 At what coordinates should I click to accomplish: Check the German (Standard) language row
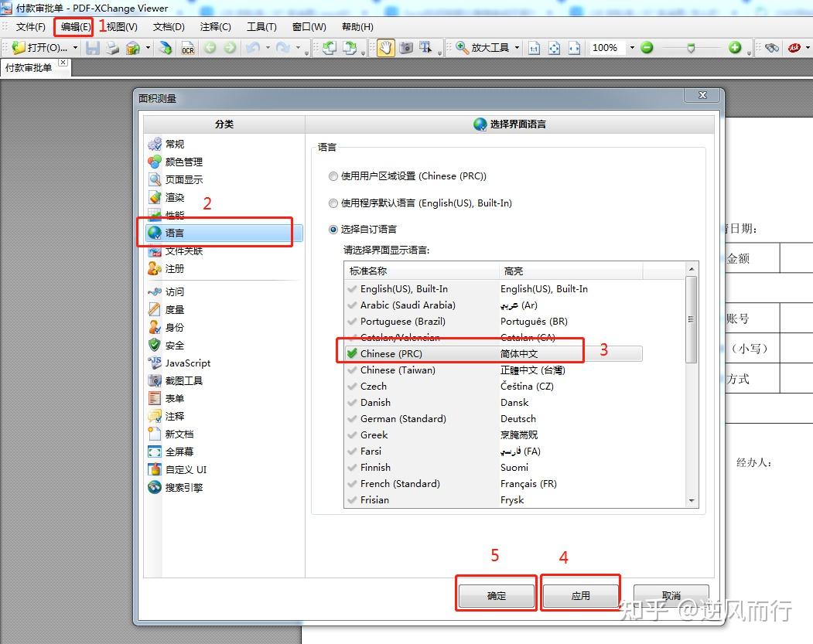coord(494,418)
